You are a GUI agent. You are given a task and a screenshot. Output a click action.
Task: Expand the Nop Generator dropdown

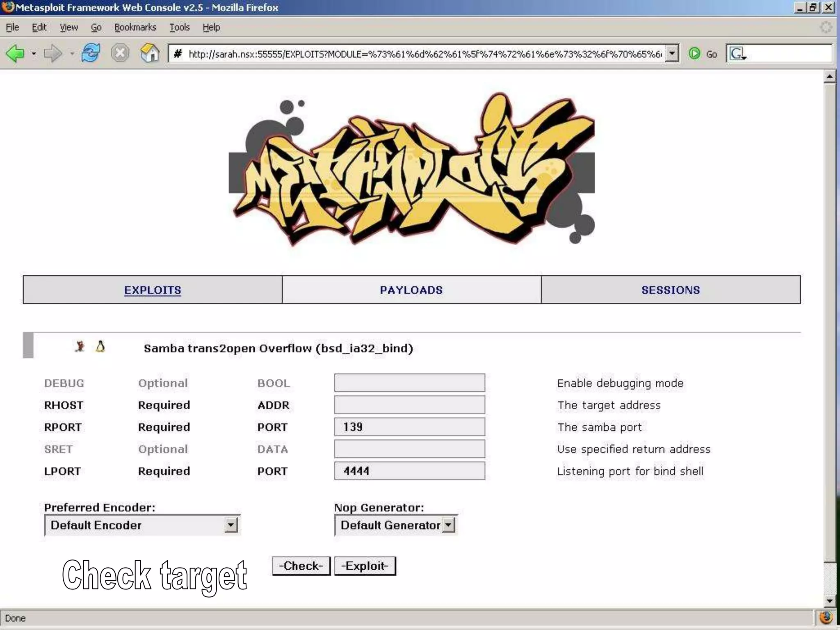[449, 525]
